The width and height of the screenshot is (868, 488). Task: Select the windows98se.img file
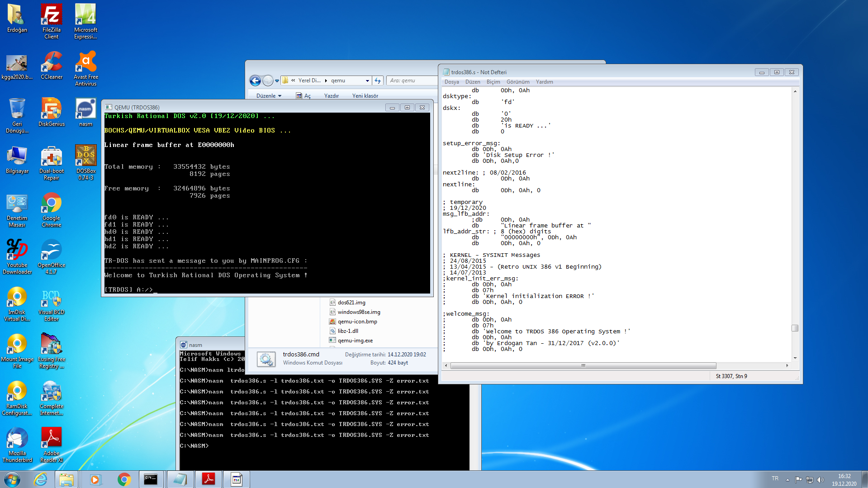point(359,312)
